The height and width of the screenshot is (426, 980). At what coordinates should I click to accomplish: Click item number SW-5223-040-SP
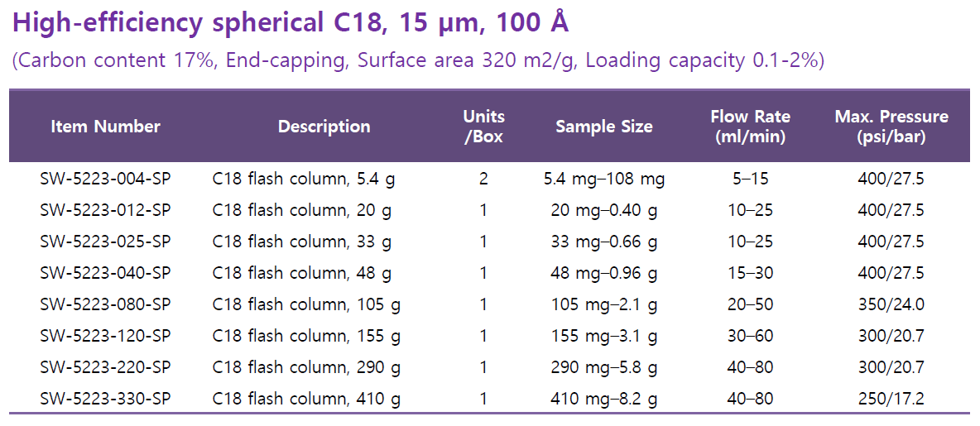[x=105, y=273]
